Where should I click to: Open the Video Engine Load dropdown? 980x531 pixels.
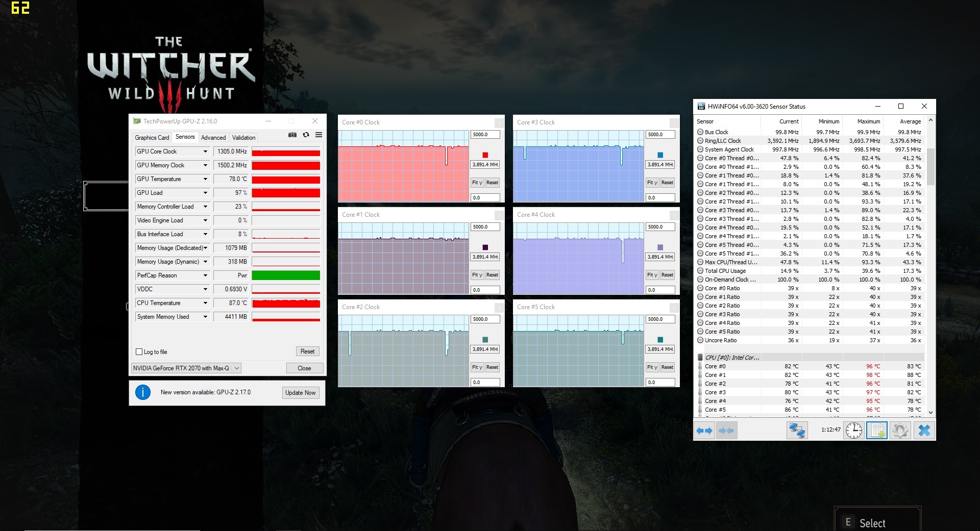tap(205, 220)
